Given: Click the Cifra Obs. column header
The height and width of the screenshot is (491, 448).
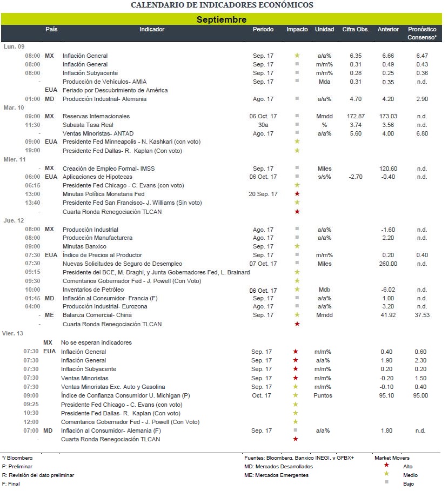Looking at the screenshot, I should pyautogui.click(x=356, y=29).
